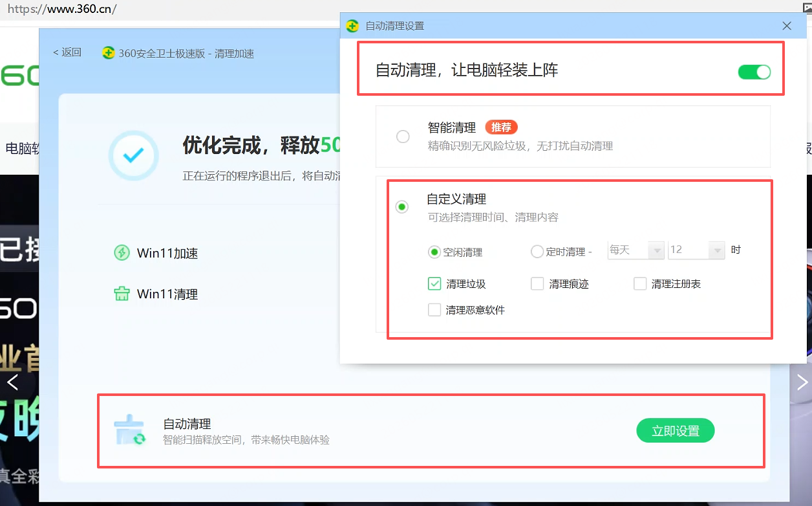Click the 立即设置 button

(x=676, y=431)
